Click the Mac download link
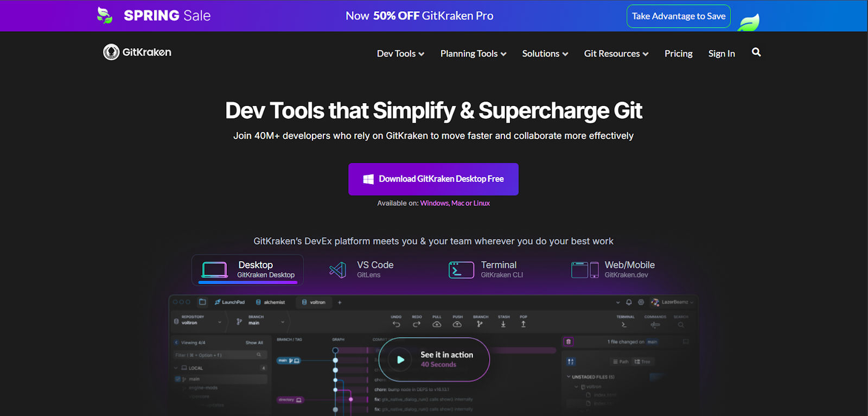 [458, 203]
